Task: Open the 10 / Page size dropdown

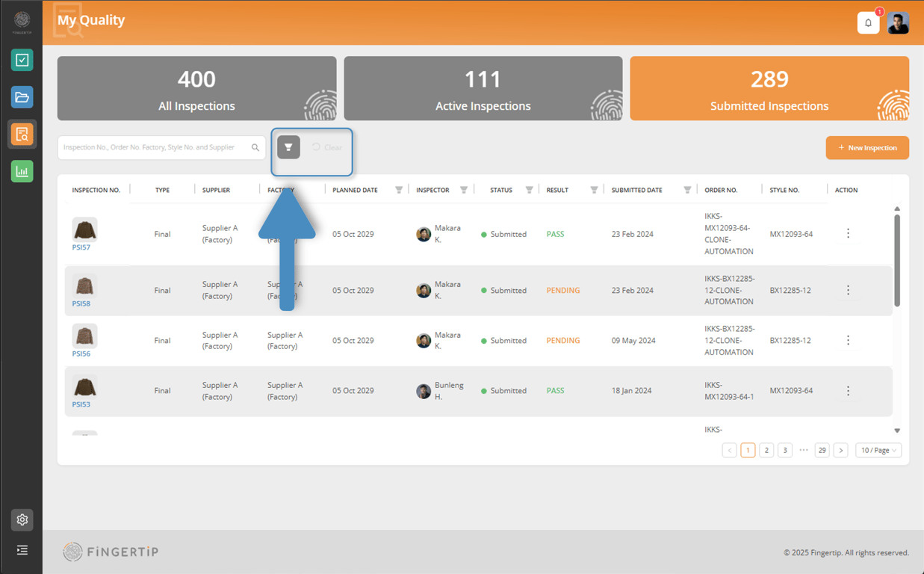Action: pyautogui.click(x=878, y=450)
